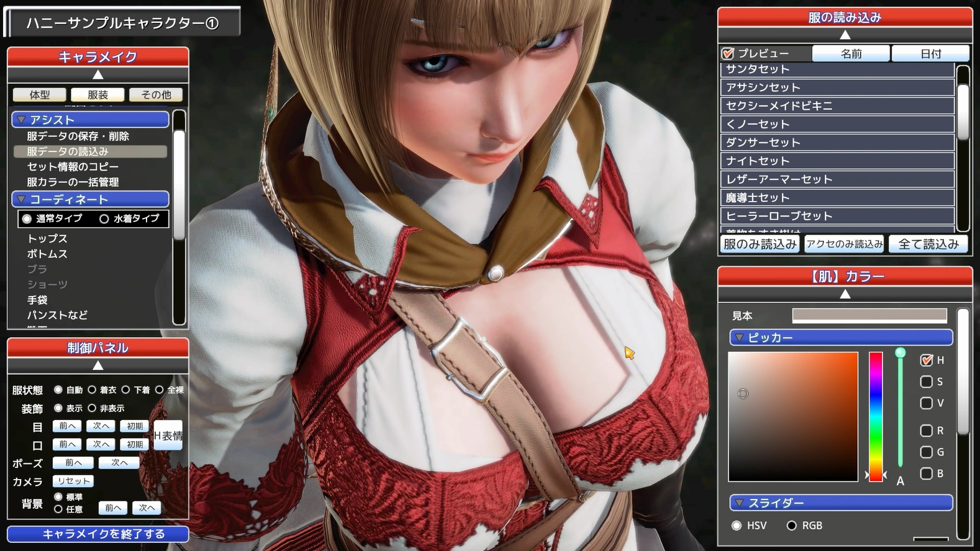Click キャラメイクを終了する

[x=98, y=534]
